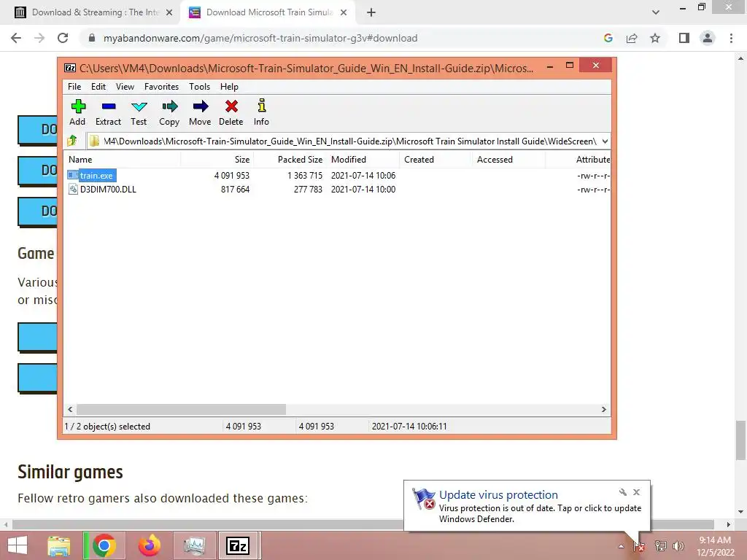This screenshot has width=747, height=560.
Task: Click the web page vertical scrollbar thumb
Action: (x=741, y=440)
